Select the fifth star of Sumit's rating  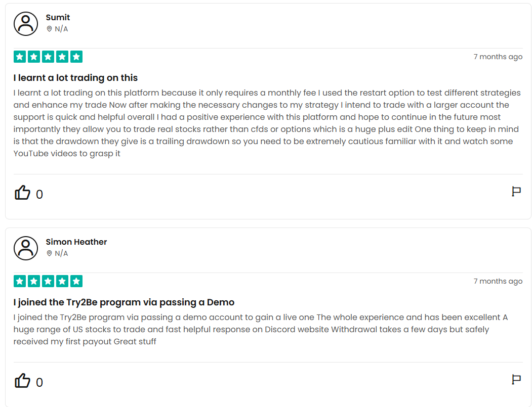pyautogui.click(x=76, y=57)
